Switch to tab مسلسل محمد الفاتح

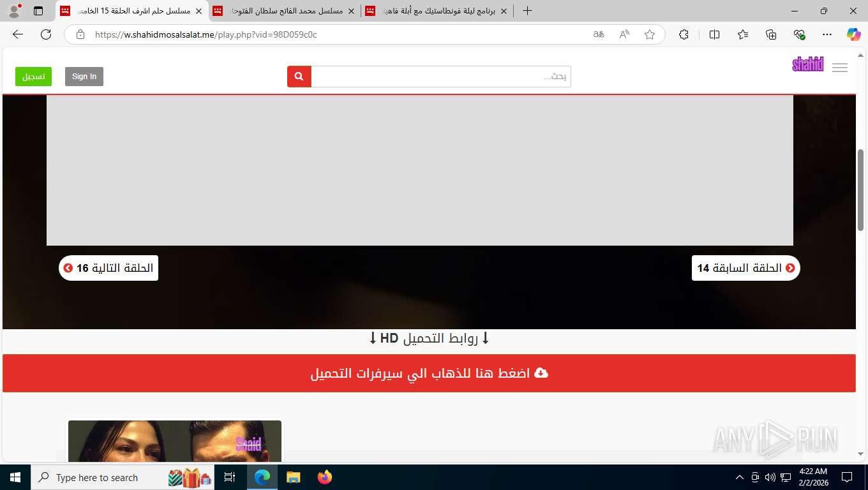[285, 11]
